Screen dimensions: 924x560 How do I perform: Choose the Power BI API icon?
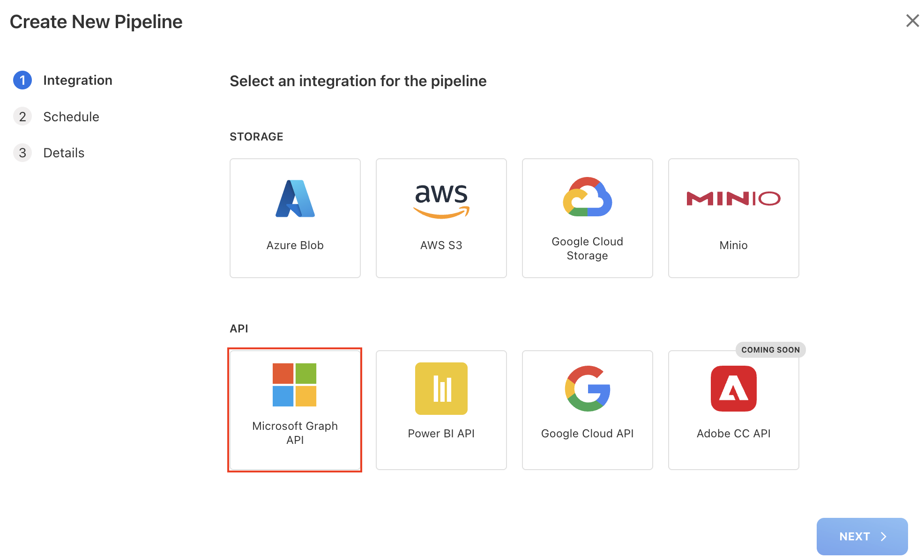(441, 389)
